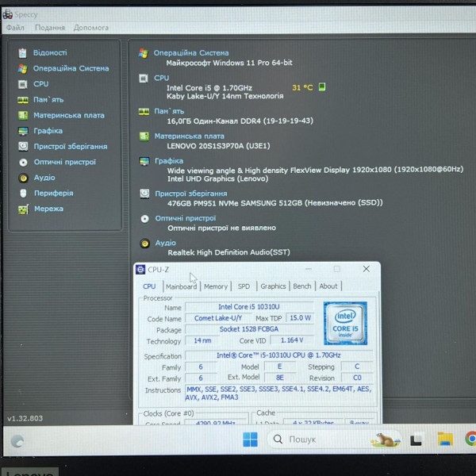476x476 pixels.
Task: Click the OS flag icon in the summary pane
Action: tap(143, 53)
